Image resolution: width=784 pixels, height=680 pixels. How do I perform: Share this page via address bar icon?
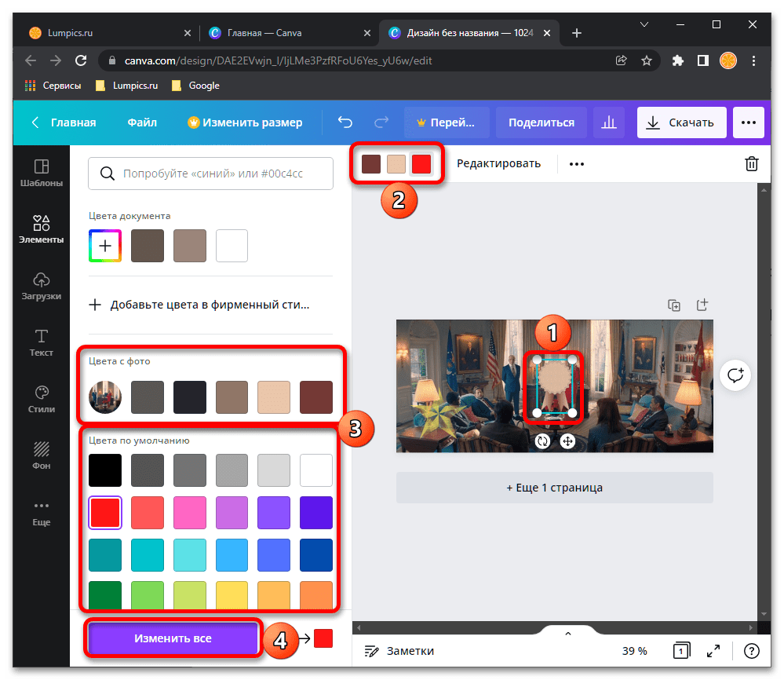pyautogui.click(x=621, y=60)
